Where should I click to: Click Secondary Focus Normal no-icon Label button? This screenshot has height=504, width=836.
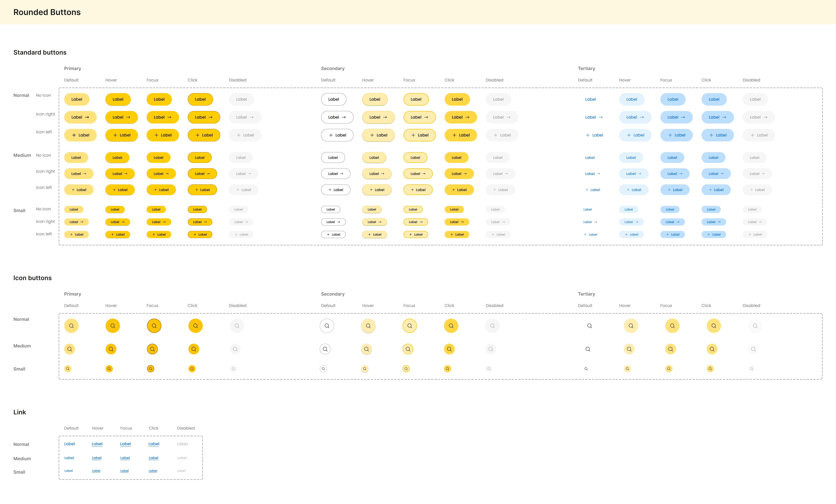click(x=416, y=99)
